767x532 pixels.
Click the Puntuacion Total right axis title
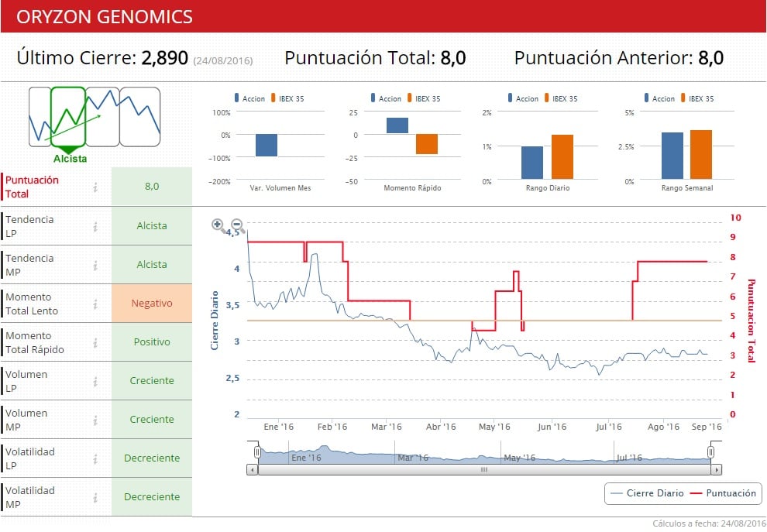751,321
